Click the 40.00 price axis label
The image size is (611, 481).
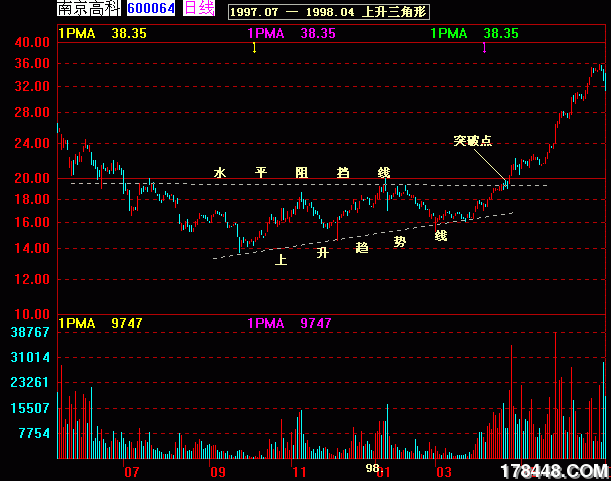32,43
